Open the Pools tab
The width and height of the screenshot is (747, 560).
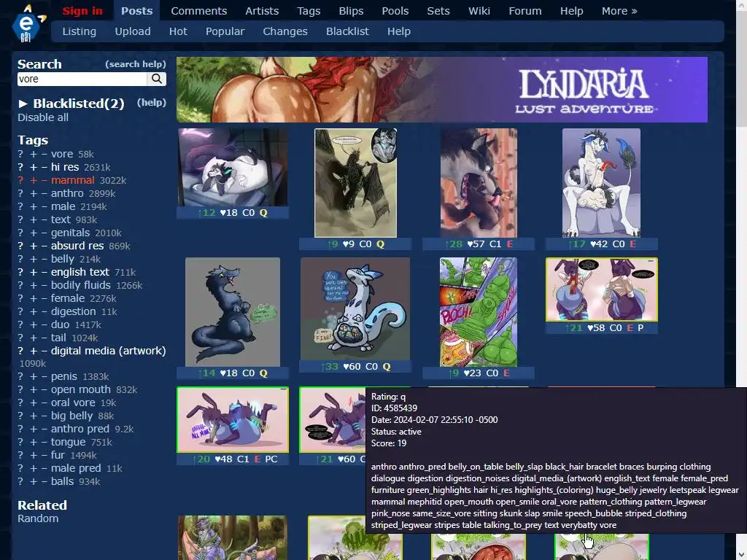(395, 11)
